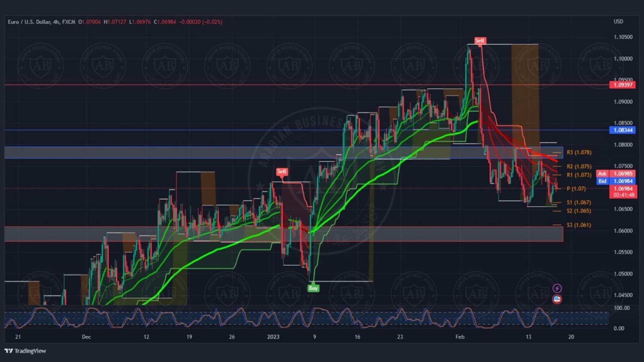Click the Sell signal label near January 2023

282,172
